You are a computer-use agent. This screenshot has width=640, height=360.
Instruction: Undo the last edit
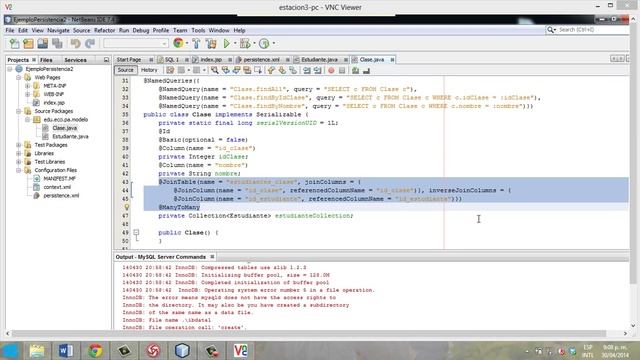[x=75, y=43]
